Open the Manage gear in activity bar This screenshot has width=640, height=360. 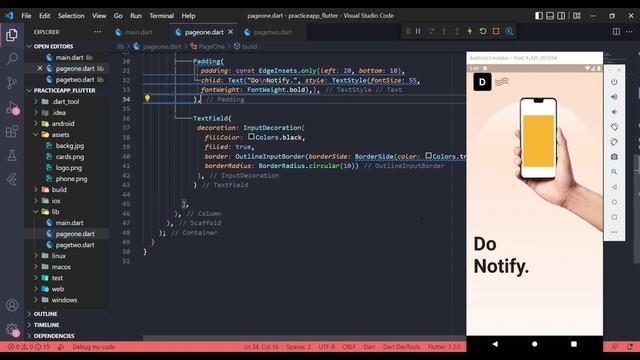[12, 330]
